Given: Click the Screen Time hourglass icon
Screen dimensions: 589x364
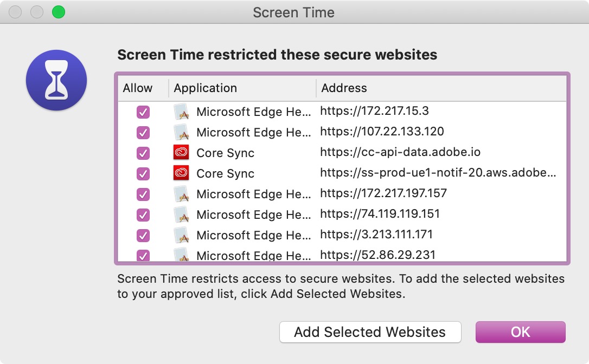Looking at the screenshot, I should click(56, 80).
